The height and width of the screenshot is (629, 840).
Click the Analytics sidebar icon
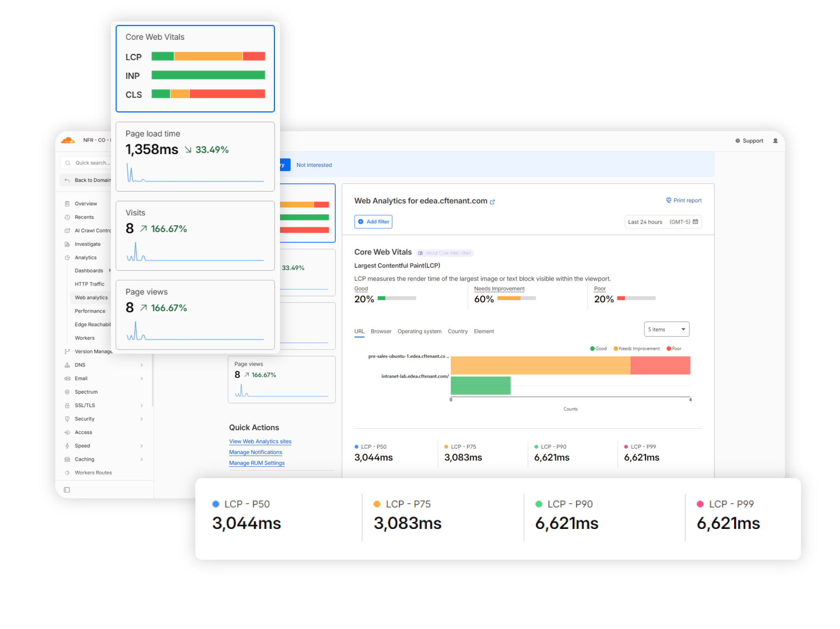pyautogui.click(x=67, y=258)
